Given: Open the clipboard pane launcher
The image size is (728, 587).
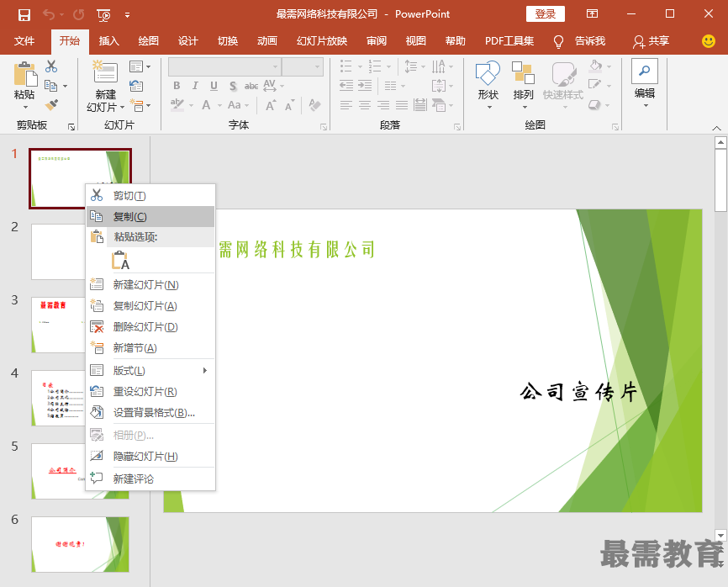Looking at the screenshot, I should pos(71,127).
